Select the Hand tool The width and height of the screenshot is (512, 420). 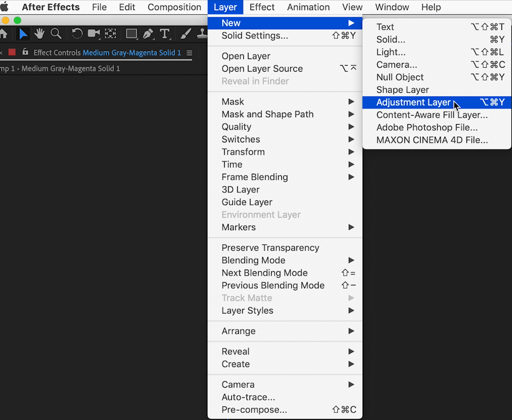pyautogui.click(x=39, y=34)
